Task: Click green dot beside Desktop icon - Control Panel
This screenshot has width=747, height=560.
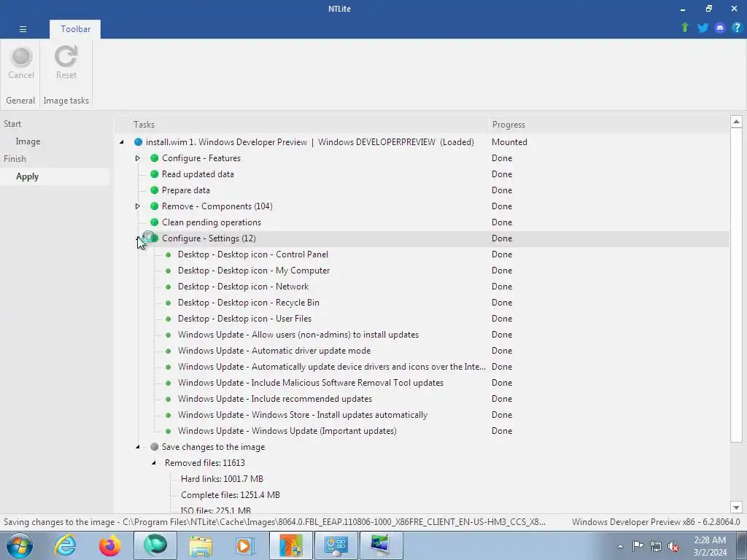Action: [169, 254]
